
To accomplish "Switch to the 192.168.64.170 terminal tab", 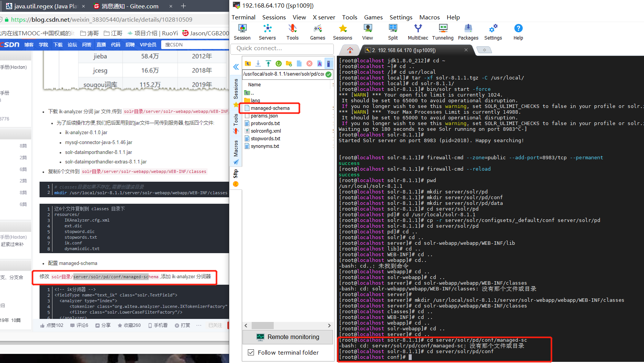I will (x=404, y=50).
